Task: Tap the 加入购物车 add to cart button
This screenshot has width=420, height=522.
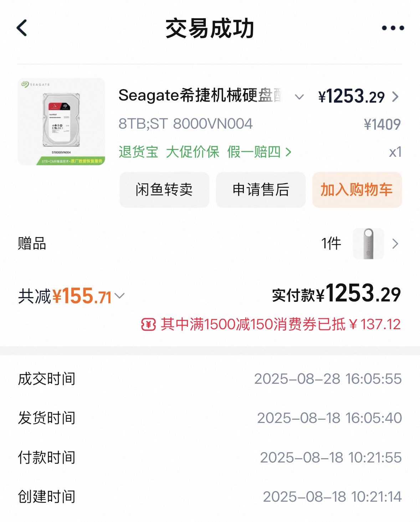Action: pos(357,190)
